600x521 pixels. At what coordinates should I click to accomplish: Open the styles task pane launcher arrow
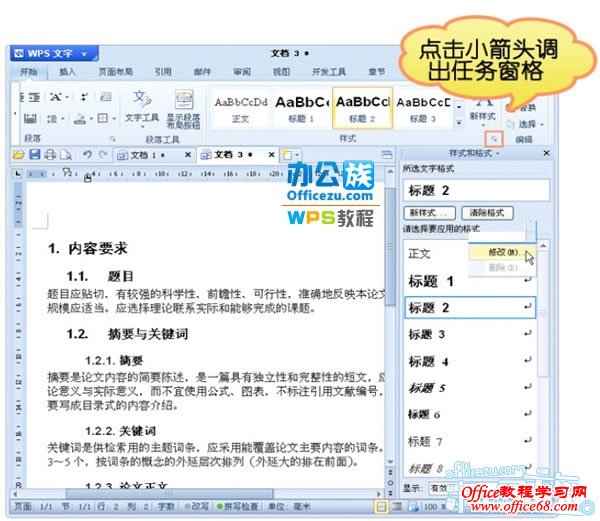[x=494, y=140]
